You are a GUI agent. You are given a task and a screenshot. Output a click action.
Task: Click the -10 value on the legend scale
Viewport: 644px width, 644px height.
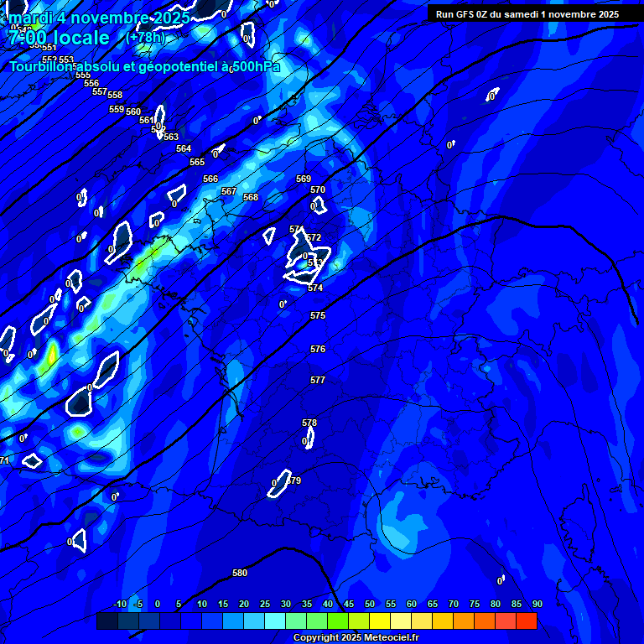click(120, 605)
